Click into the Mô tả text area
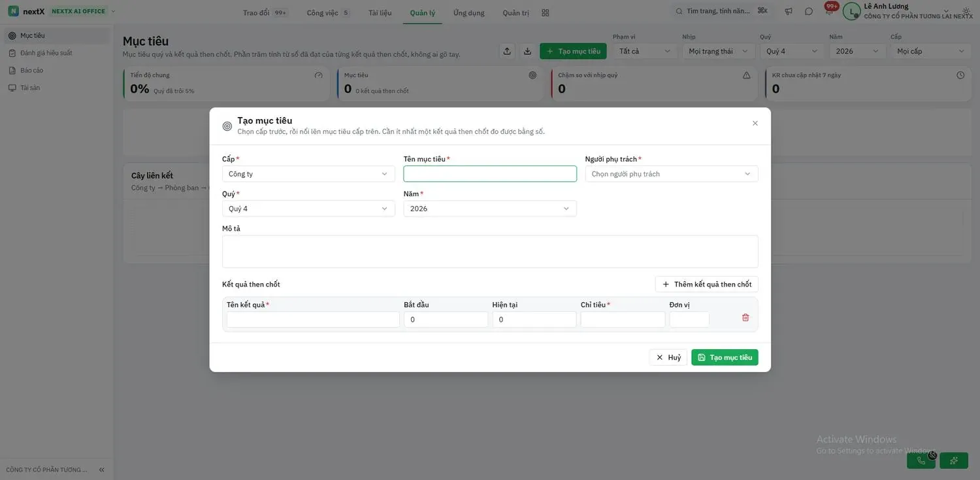The image size is (980, 480). (x=490, y=252)
